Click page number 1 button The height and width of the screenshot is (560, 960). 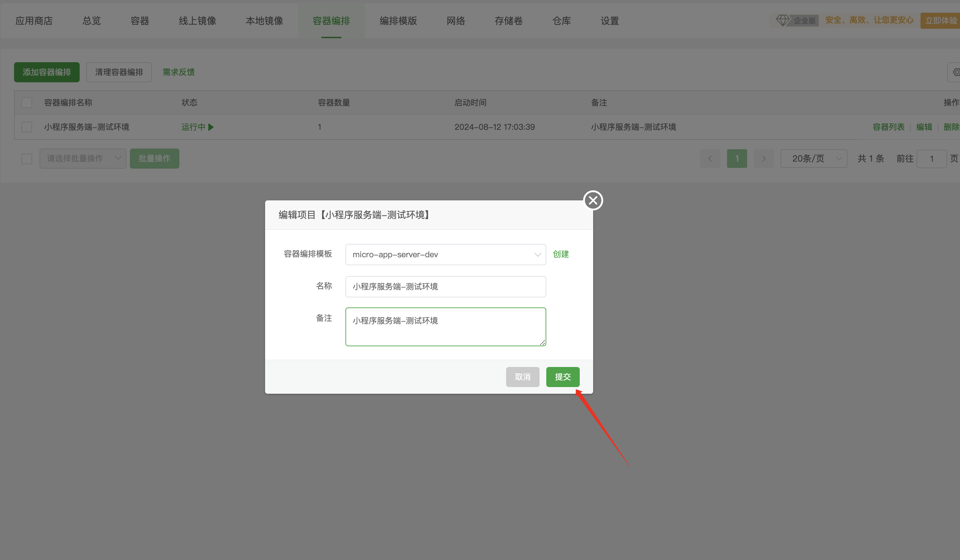(x=737, y=158)
